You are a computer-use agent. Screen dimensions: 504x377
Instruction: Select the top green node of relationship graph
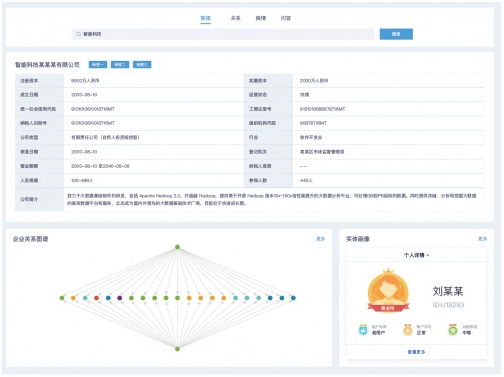(x=177, y=247)
